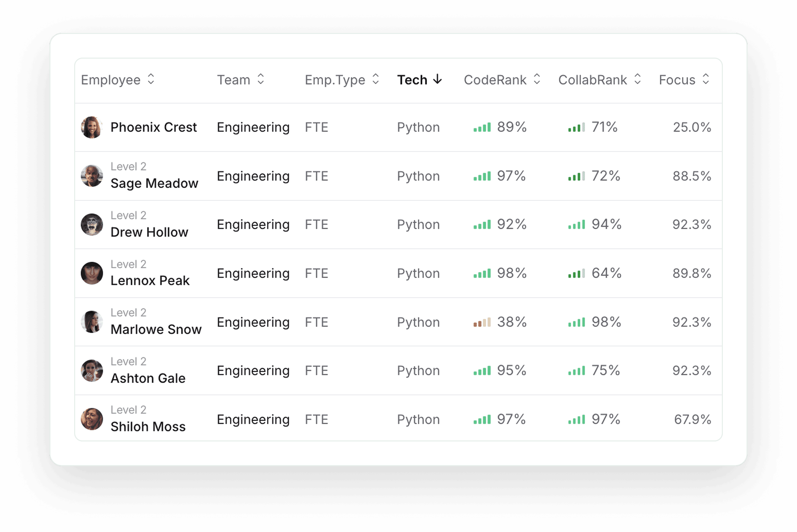Viewport: 797px width, 532px height.
Task: Click Phoenix Crest's 25.0% Focus value
Action: (692, 128)
